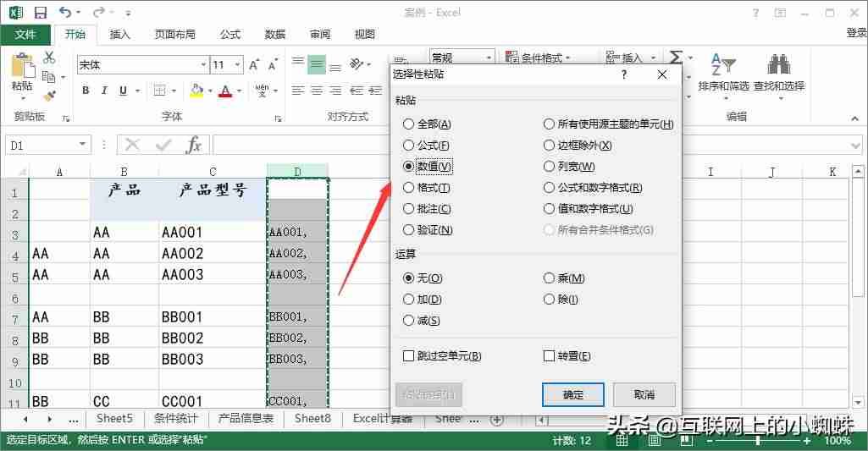Click the align right icon

coord(335,91)
